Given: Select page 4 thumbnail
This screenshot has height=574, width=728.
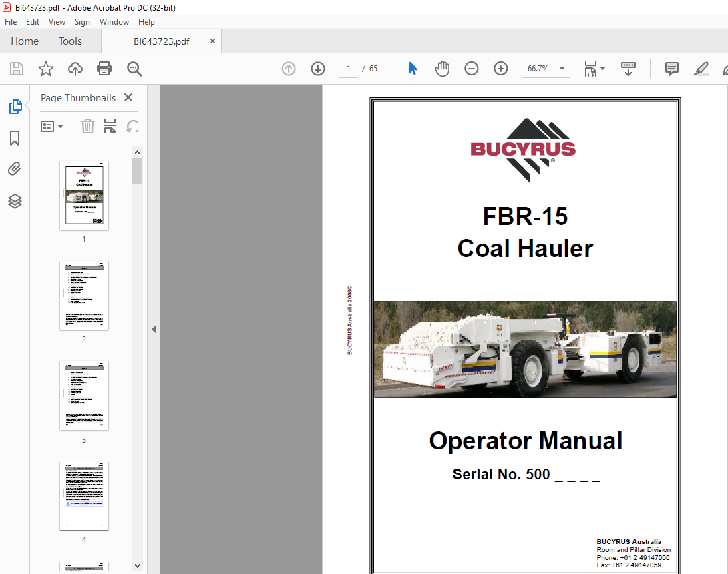Looking at the screenshot, I should 84,496.
